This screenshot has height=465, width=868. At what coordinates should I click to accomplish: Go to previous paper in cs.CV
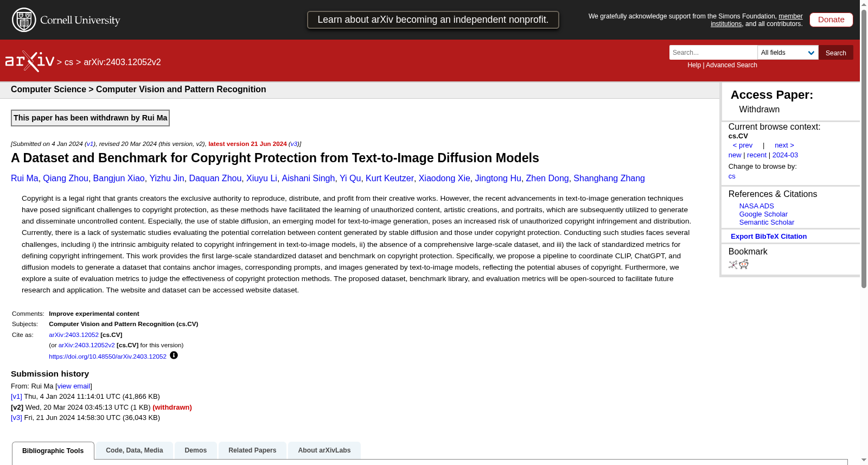pyautogui.click(x=743, y=145)
